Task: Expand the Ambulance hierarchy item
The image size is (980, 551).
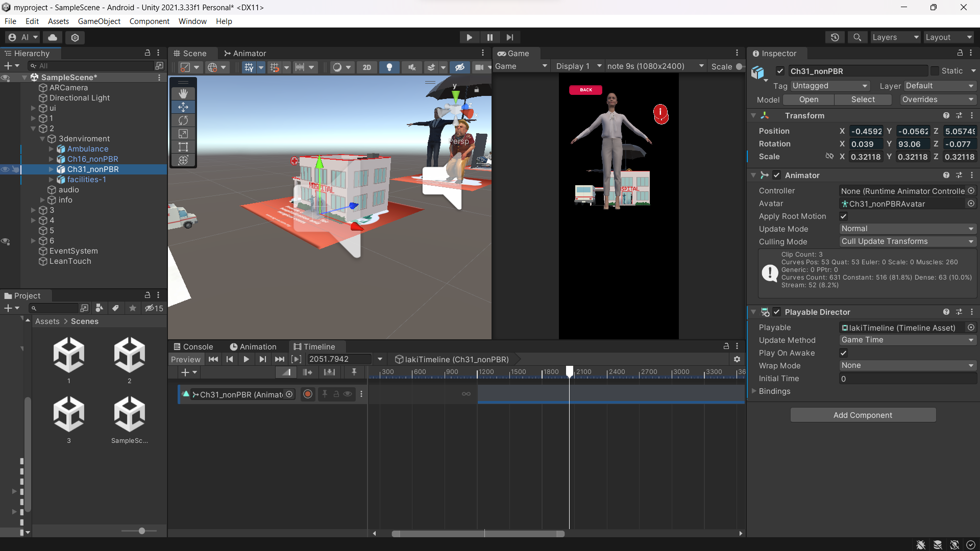Action: (51, 149)
